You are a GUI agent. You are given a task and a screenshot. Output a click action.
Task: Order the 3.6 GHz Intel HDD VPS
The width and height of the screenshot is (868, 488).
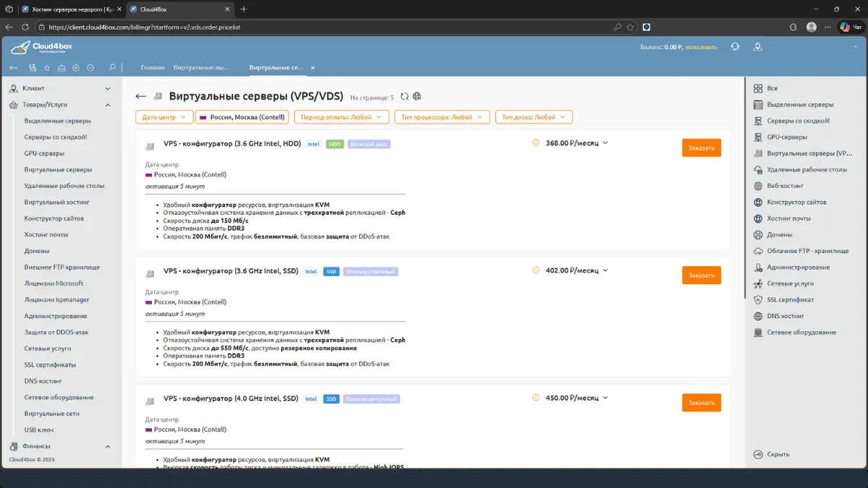click(x=701, y=148)
